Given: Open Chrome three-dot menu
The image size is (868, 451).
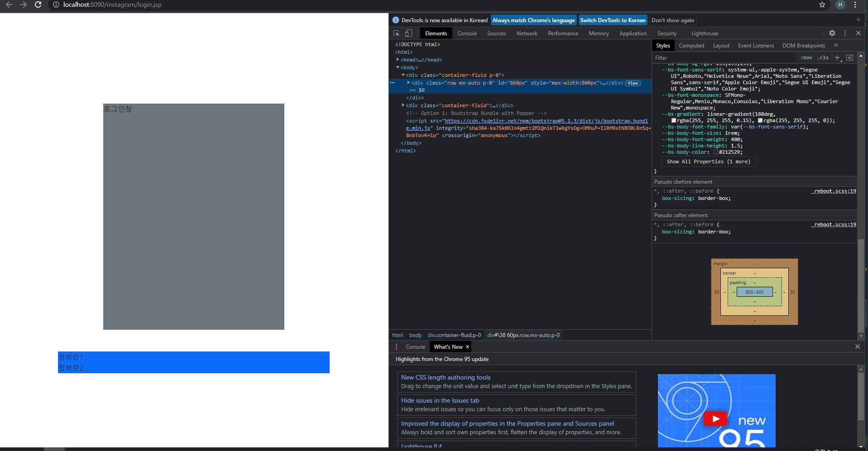Looking at the screenshot, I should [855, 5].
